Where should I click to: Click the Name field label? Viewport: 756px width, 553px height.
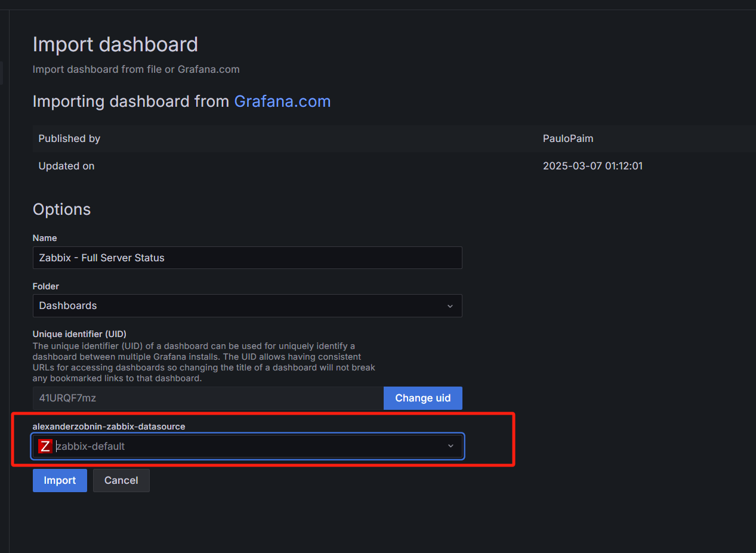[x=45, y=238]
